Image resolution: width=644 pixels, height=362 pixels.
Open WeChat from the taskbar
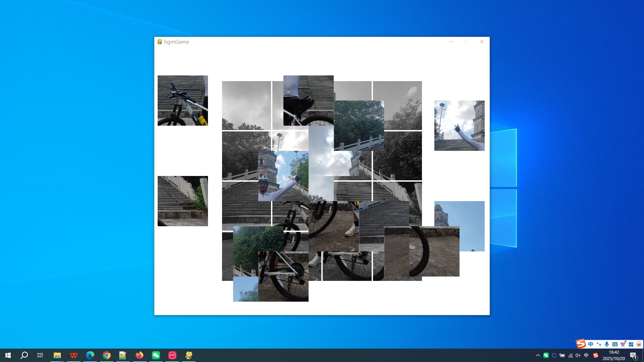[x=156, y=355]
